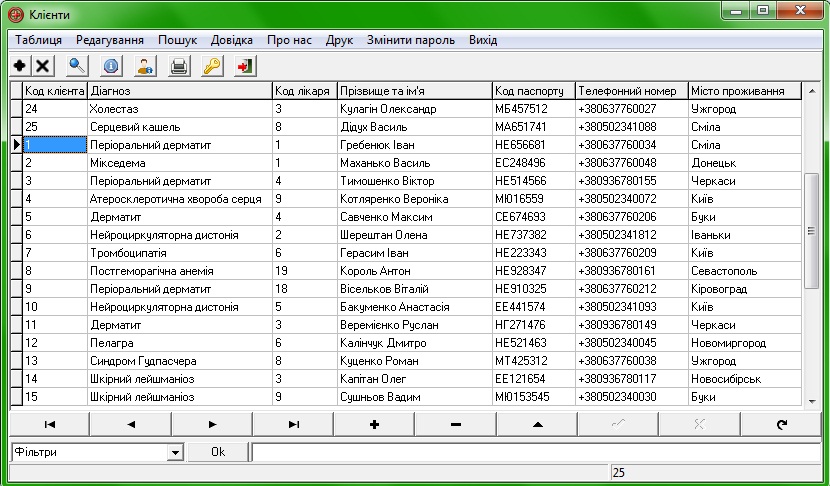This screenshot has width=830, height=486.
Task: Click the add record plus toolbar icon
Action: (x=20, y=66)
